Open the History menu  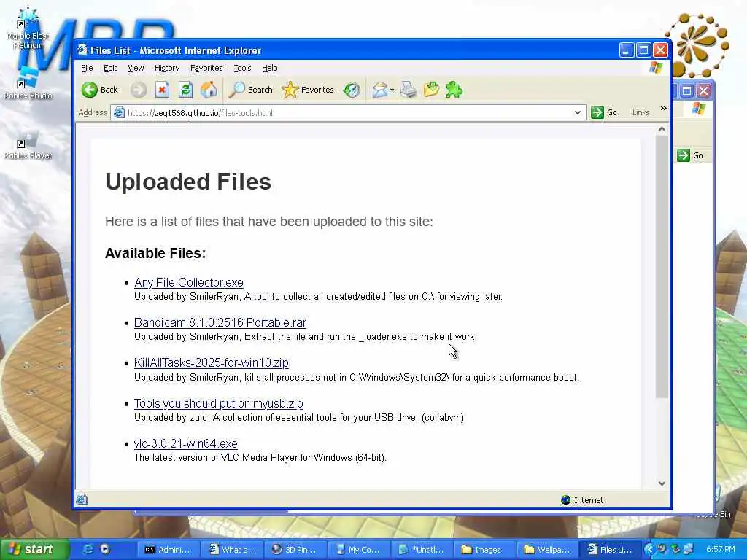[x=167, y=68]
